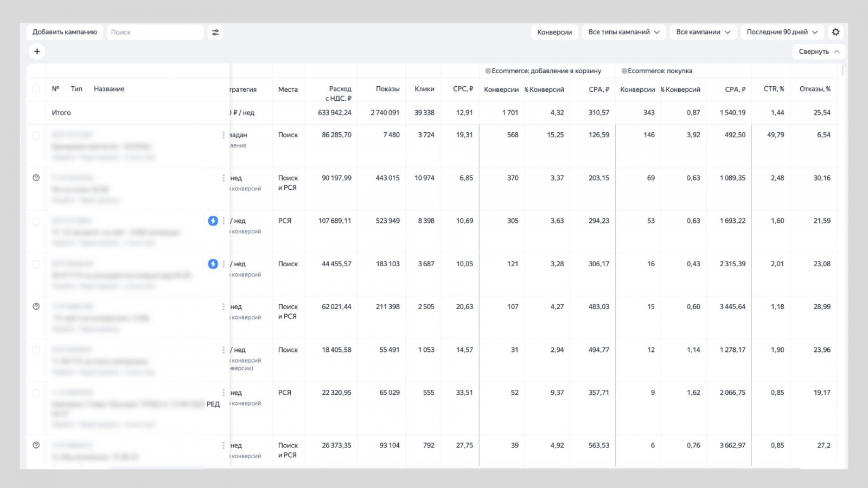Viewport: 868px width, 488px height.
Task: Click the Добавить кампанию button
Action: (65, 32)
